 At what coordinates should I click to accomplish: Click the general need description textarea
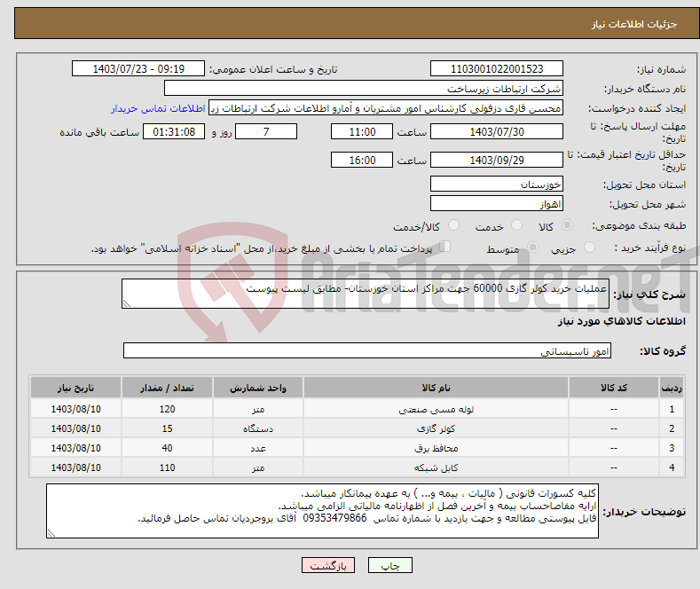click(366, 294)
